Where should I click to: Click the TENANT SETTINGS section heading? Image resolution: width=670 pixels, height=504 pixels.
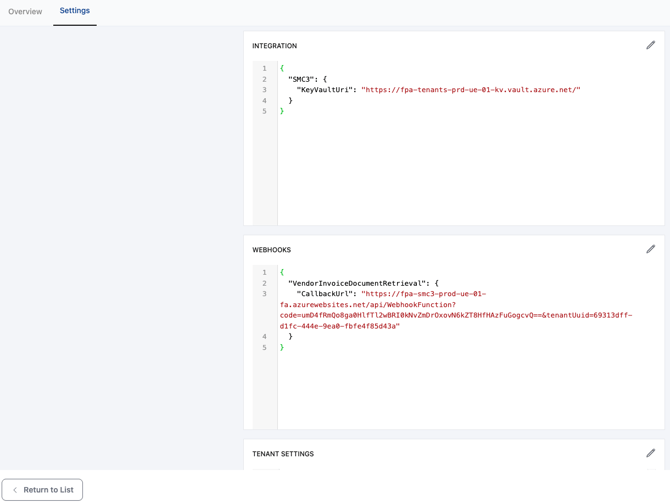click(x=283, y=454)
